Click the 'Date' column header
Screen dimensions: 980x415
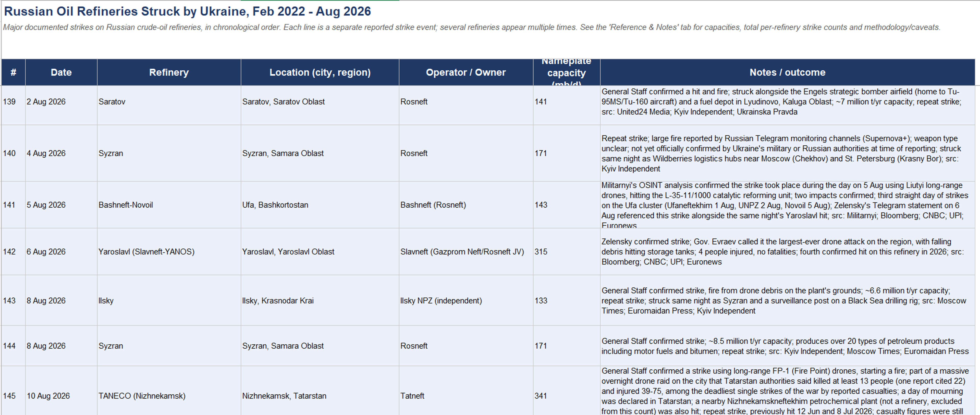61,72
